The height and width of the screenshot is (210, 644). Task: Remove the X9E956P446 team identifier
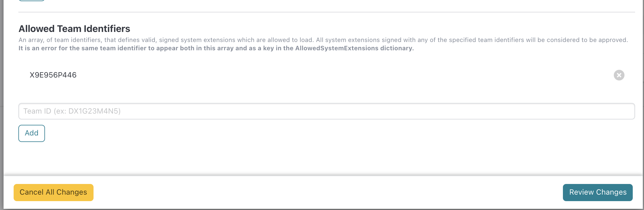[x=619, y=75]
